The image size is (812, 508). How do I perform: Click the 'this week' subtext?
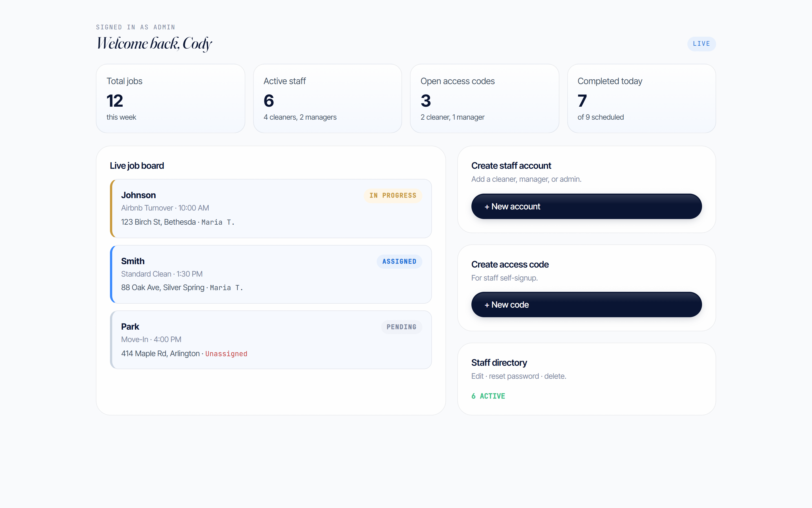121,117
